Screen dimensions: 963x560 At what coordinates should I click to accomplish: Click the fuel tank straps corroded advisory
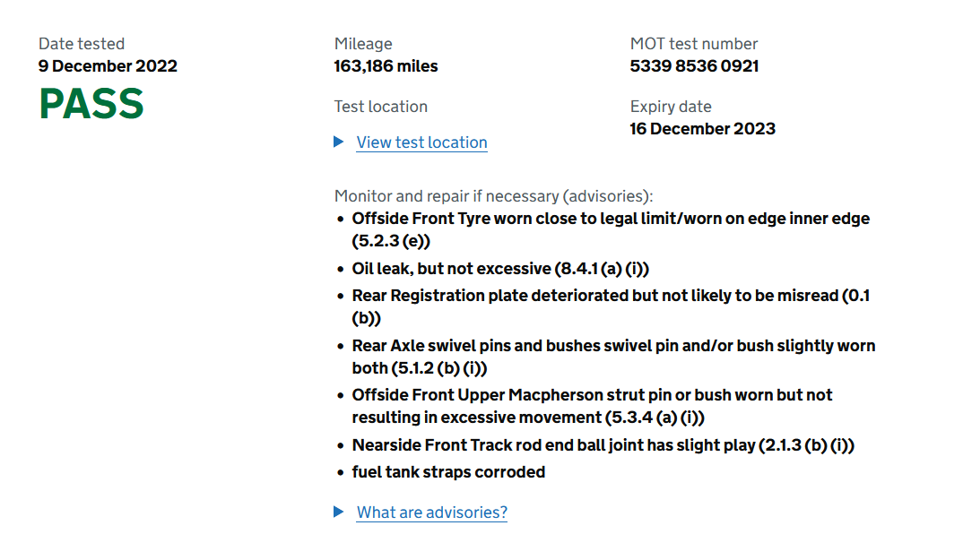coord(448,471)
